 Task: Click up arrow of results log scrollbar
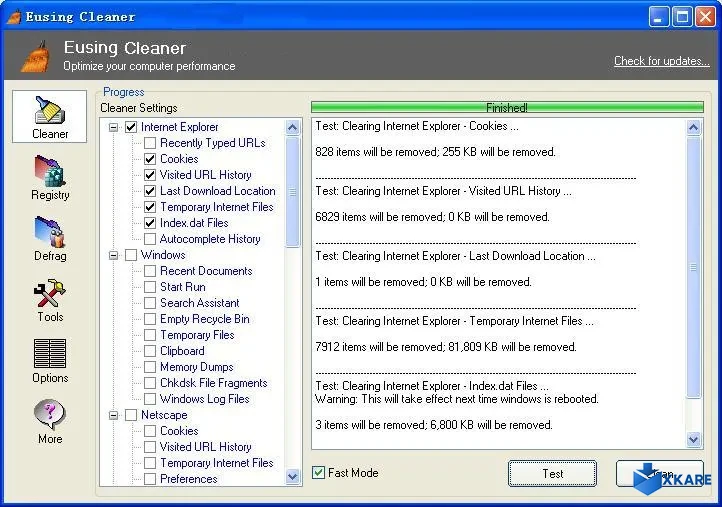click(693, 127)
